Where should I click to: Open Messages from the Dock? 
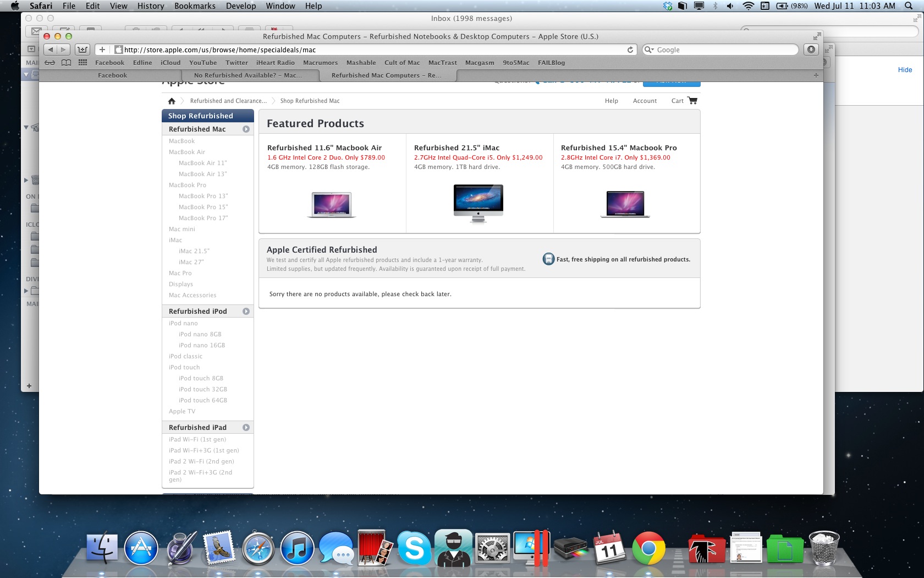336,549
